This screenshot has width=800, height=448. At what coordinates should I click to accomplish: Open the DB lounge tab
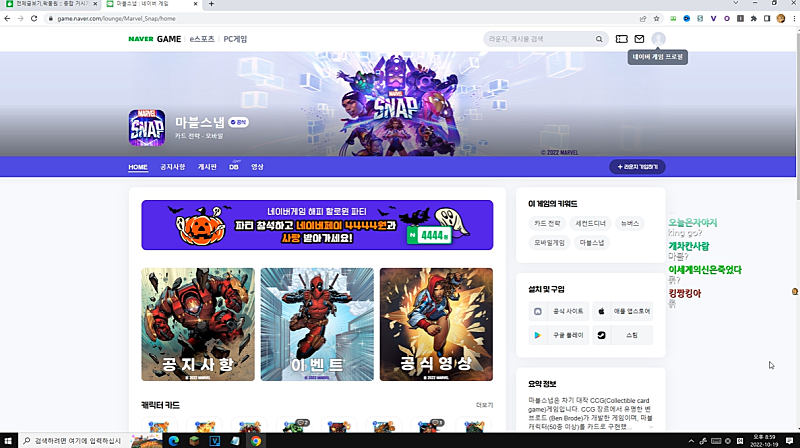tap(234, 167)
